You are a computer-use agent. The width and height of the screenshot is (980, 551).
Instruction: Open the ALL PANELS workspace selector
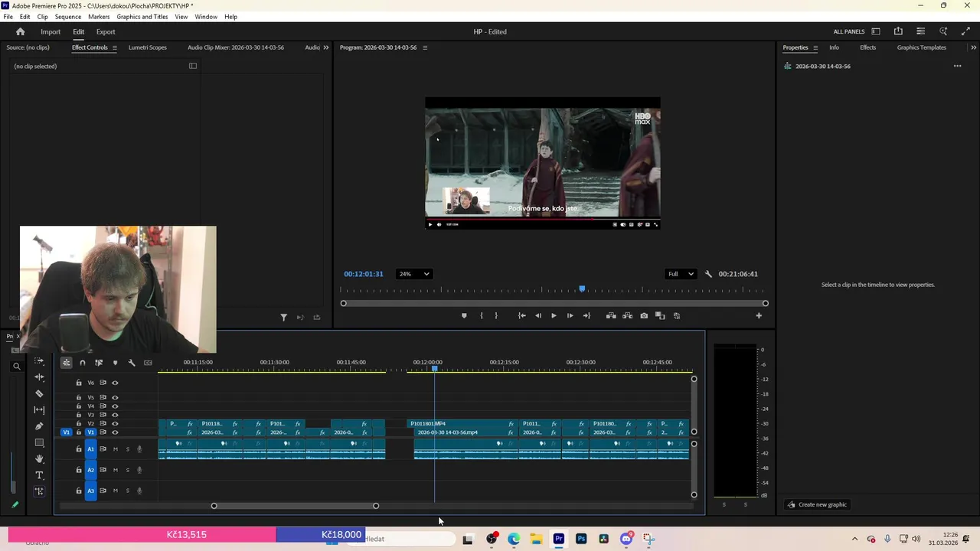[x=849, y=31]
